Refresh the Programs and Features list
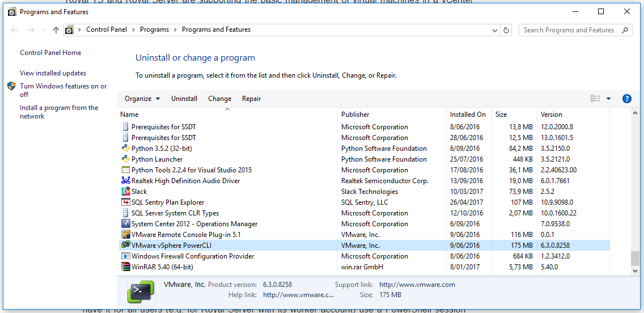The width and height of the screenshot is (644, 313). pyautogui.click(x=506, y=30)
